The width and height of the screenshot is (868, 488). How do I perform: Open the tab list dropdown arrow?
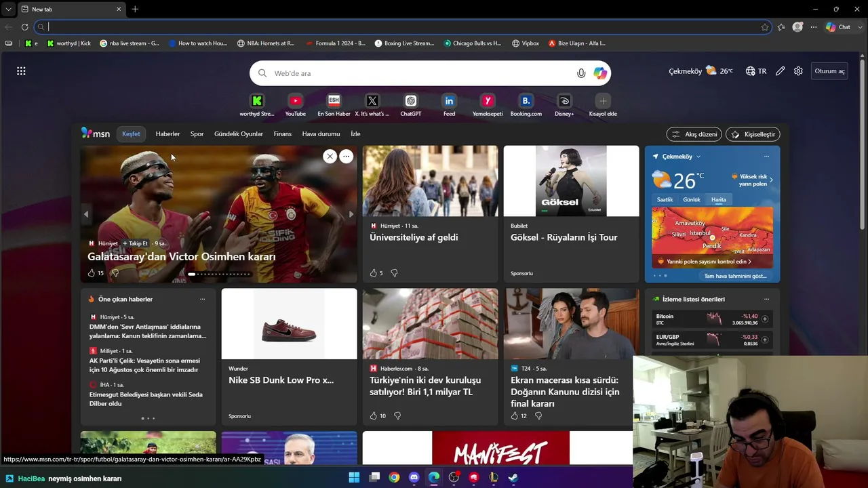(8, 9)
